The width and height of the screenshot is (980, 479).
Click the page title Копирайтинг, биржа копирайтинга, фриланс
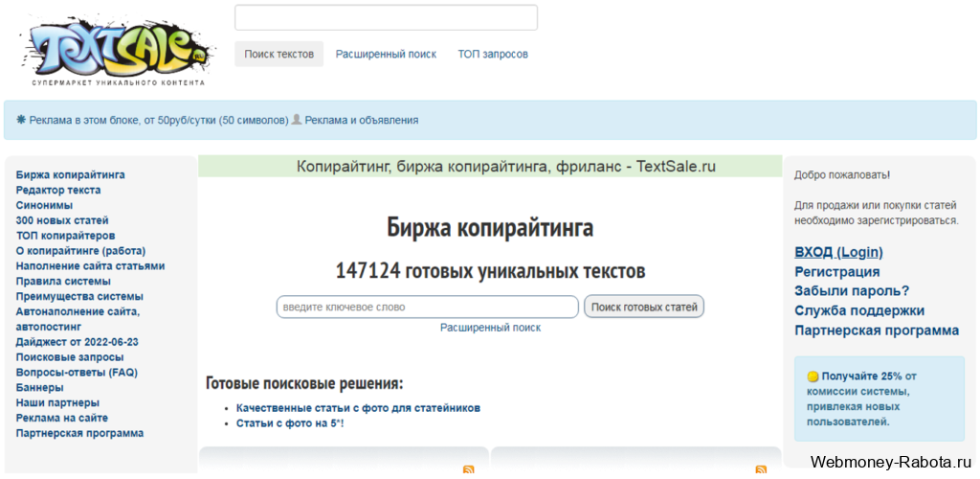pyautogui.click(x=506, y=167)
